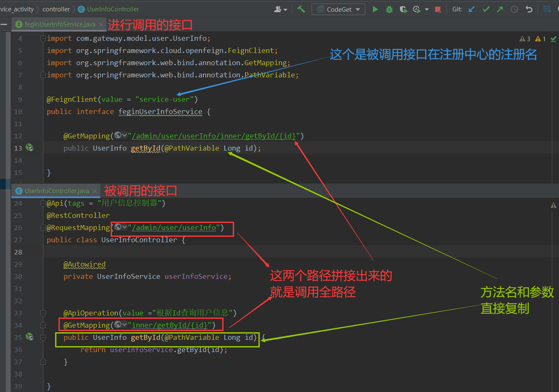559x392 pixels.
Task: Click the feginUserInfoService interface name
Action: pos(160,111)
